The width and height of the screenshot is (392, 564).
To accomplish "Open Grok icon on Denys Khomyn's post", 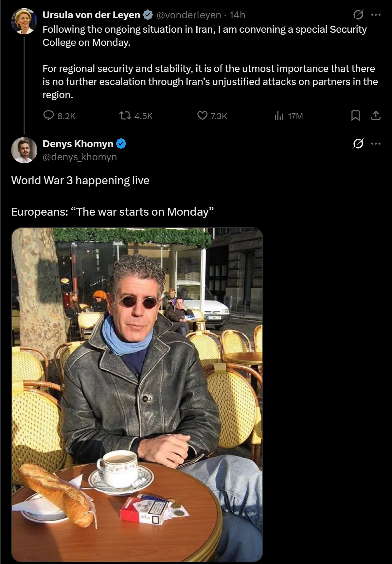I will point(358,144).
